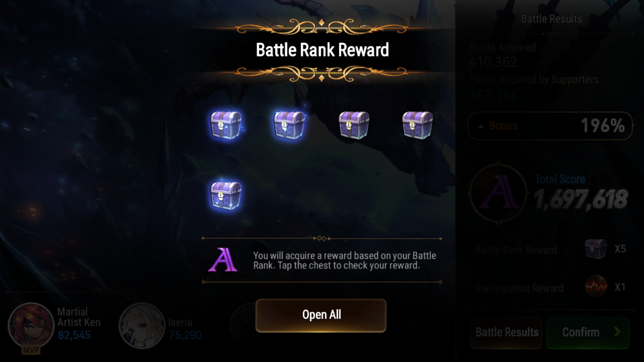Click the purple A rank emblem in dialog
Viewport: 644px width, 362px height.
[x=222, y=260]
